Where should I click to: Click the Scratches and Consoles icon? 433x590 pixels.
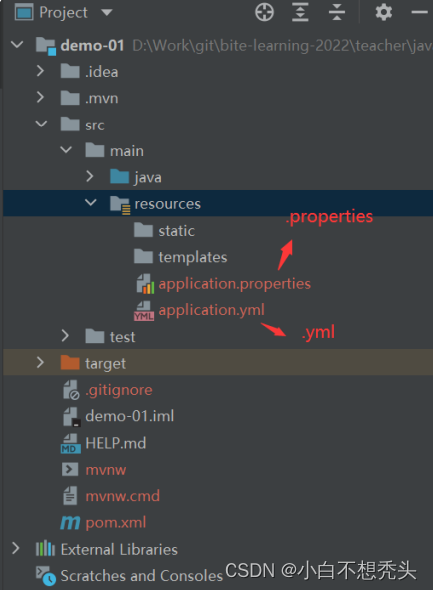[46, 576]
